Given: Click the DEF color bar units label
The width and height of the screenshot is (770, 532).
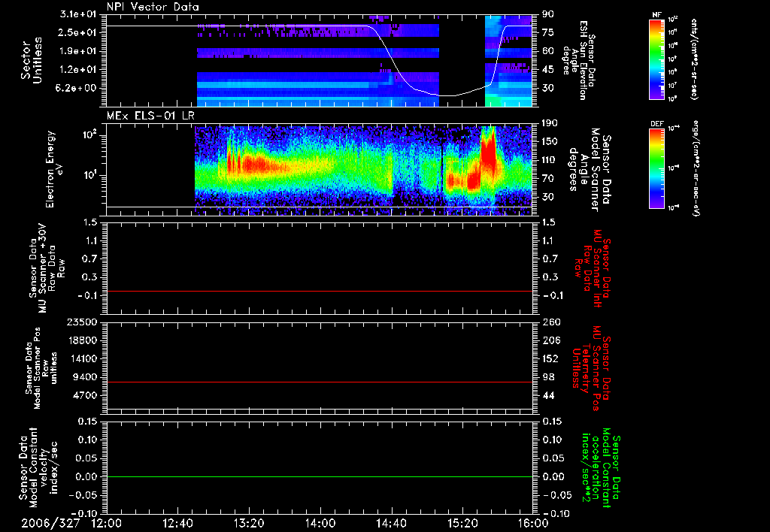Looking at the screenshot, I should [696, 168].
